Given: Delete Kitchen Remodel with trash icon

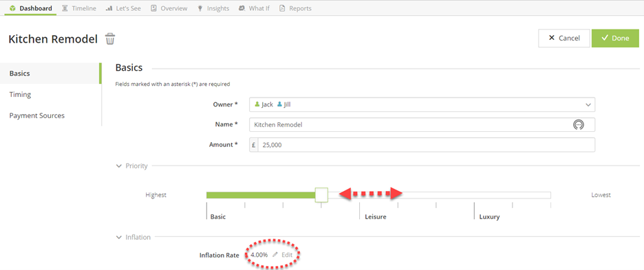Looking at the screenshot, I should [110, 39].
